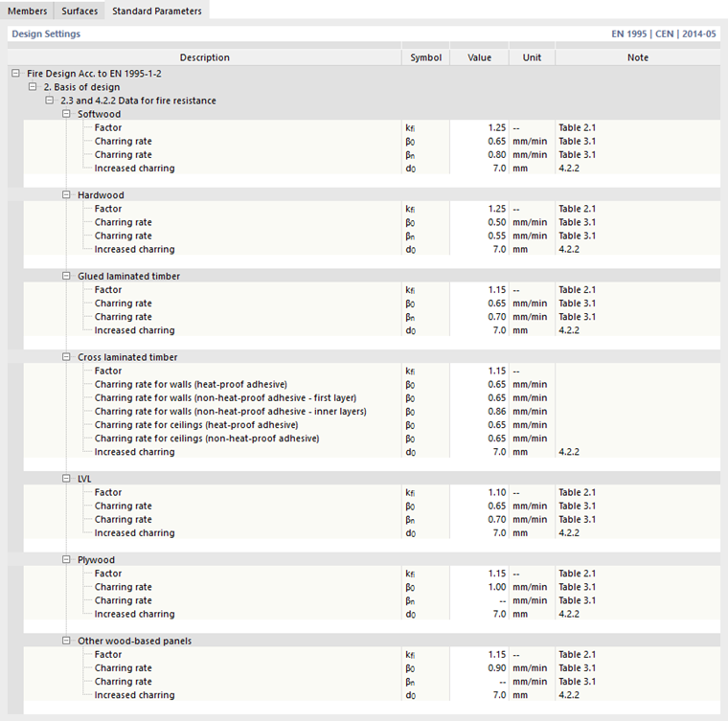The width and height of the screenshot is (728, 721).
Task: Collapse the Plywood group
Action: pyautogui.click(x=66, y=559)
